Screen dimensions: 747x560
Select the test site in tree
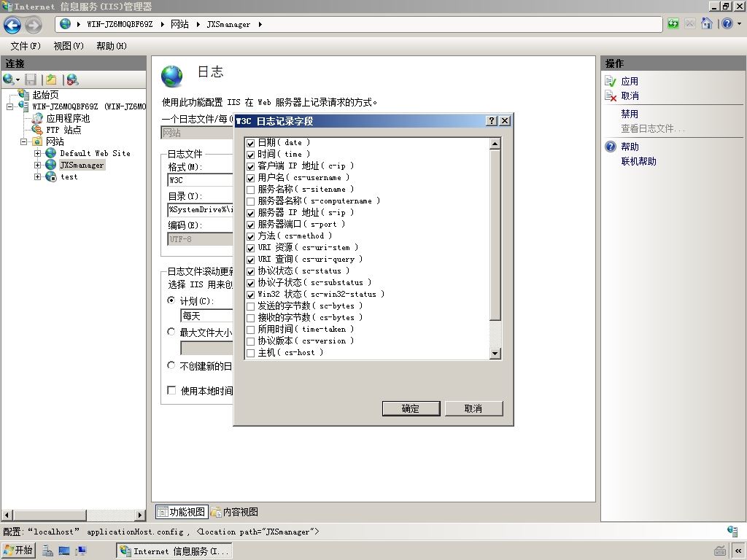(x=69, y=176)
